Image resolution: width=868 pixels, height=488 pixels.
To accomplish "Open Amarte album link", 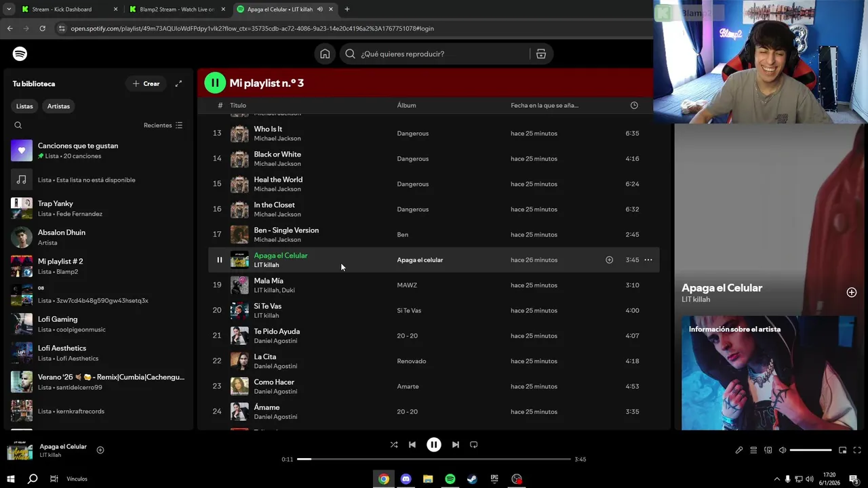I will [408, 386].
